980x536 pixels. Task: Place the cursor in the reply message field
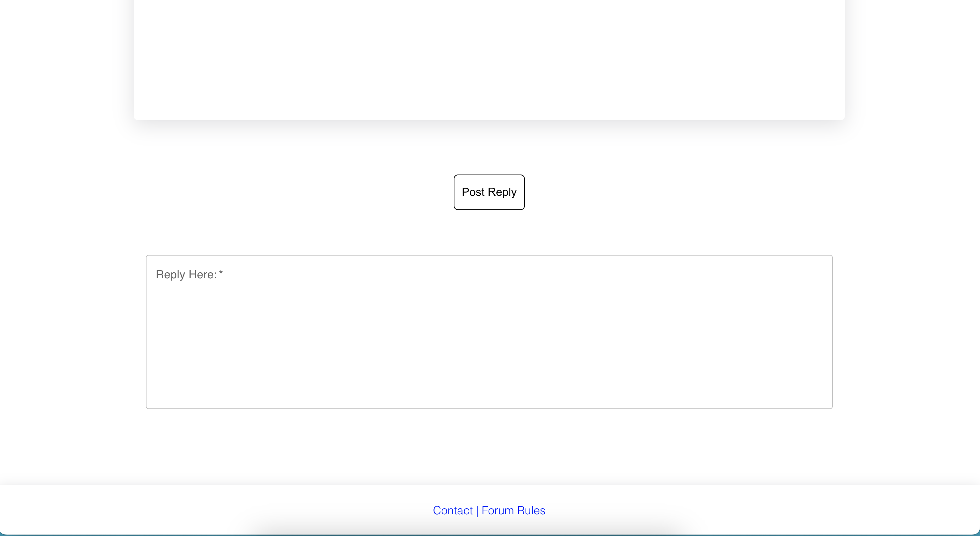click(489, 332)
